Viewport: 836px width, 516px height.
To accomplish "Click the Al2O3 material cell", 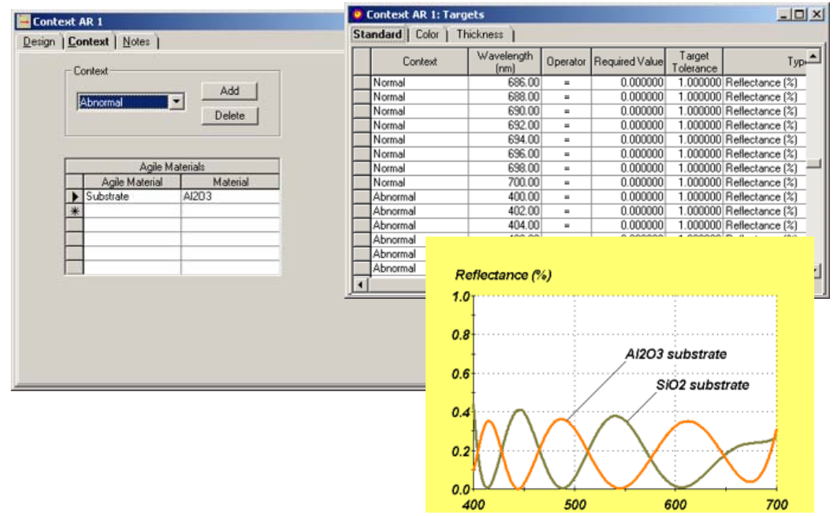I will (230, 197).
